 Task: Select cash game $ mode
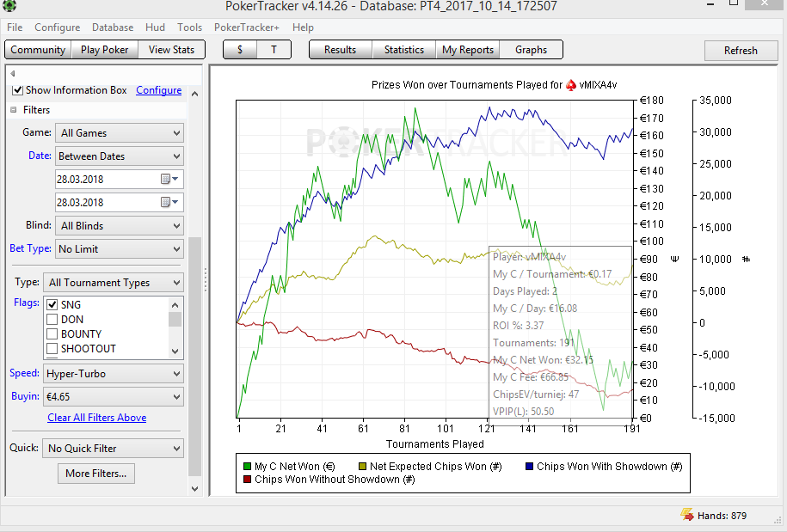[x=240, y=50]
